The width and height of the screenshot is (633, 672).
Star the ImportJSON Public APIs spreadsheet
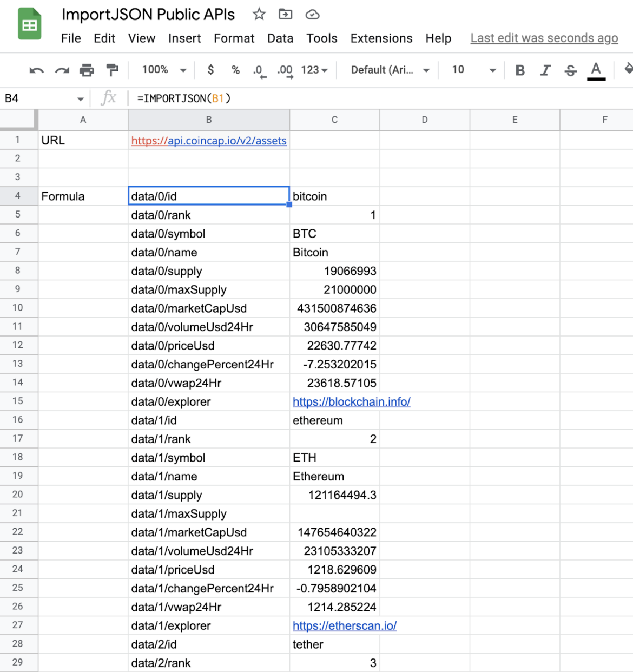click(x=259, y=15)
